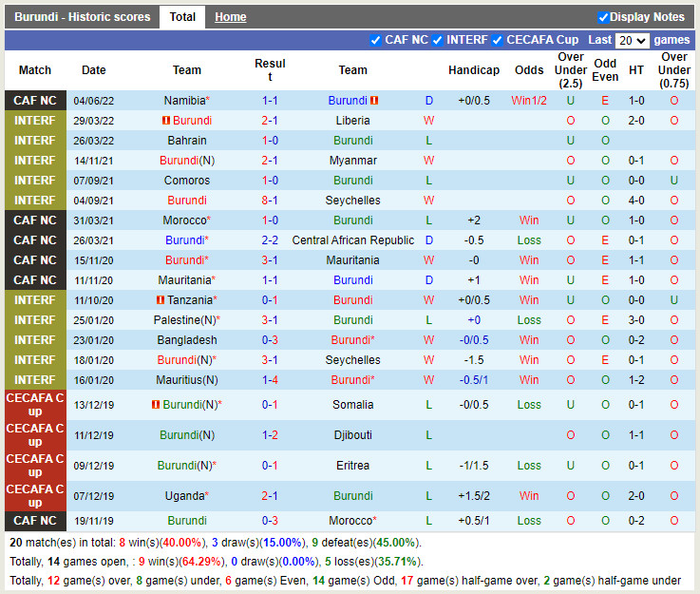Image resolution: width=700 pixels, height=594 pixels.
Task: Click the Liberia team name
Action: point(353,121)
